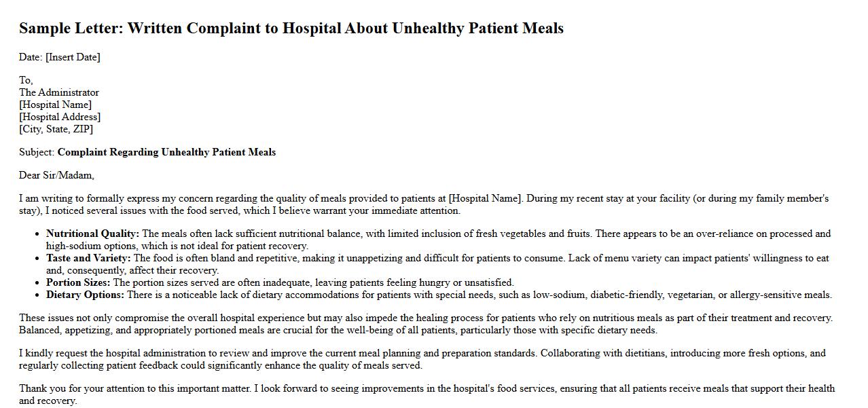Click the bold subject "Complaint Regarding Unhealthy Patient Meals"
Screen dimensions: 868x408
click(166, 152)
